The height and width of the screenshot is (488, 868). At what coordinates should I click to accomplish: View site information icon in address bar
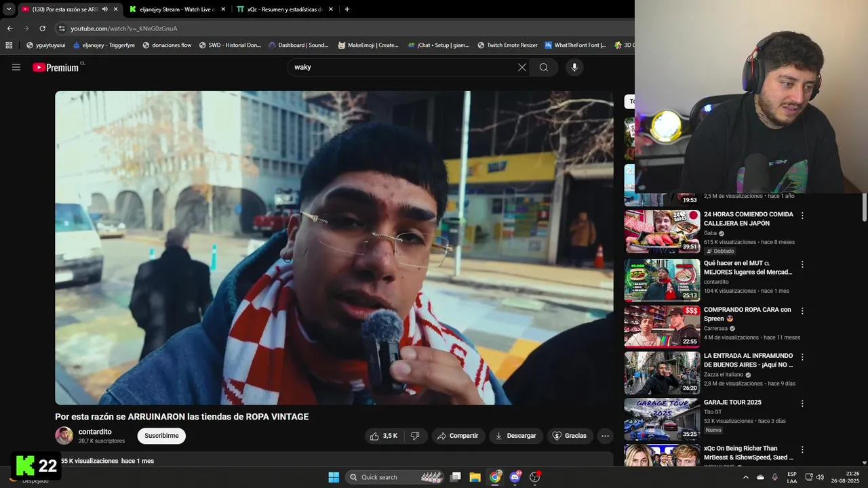[x=62, y=28]
